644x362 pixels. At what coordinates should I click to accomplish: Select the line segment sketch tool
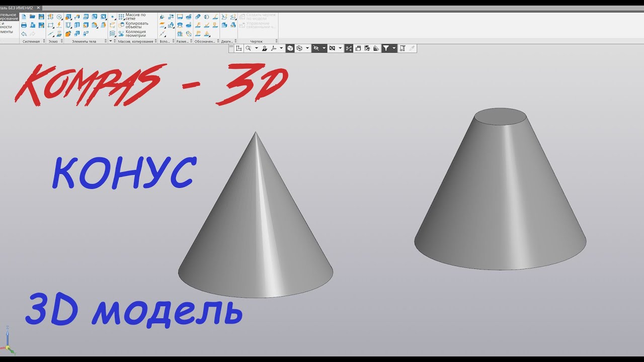point(50,34)
